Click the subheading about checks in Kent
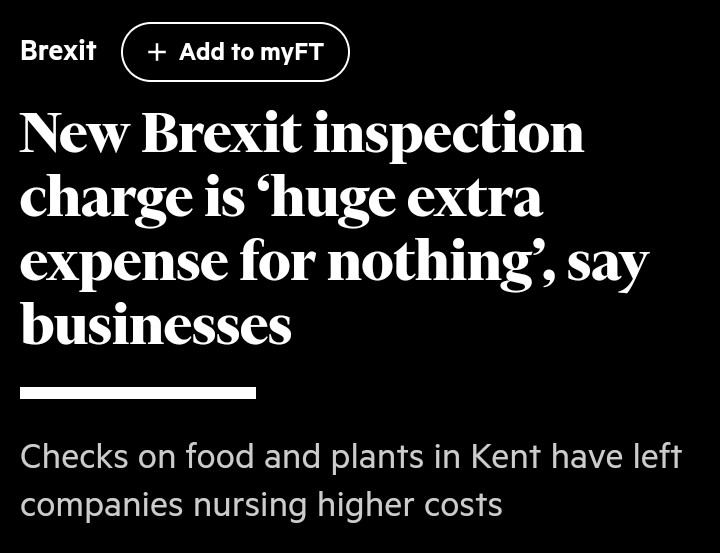The width and height of the screenshot is (720, 553). 351,480
